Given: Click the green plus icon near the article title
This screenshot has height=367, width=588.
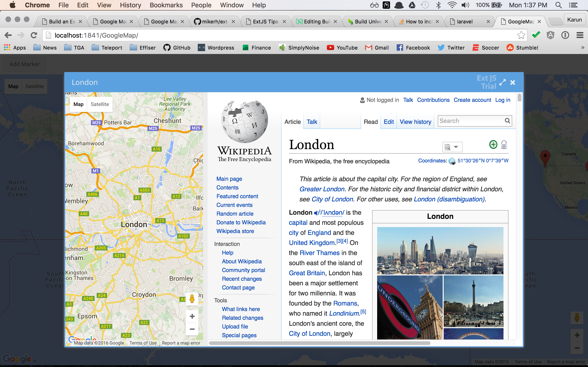Looking at the screenshot, I should 493,145.
